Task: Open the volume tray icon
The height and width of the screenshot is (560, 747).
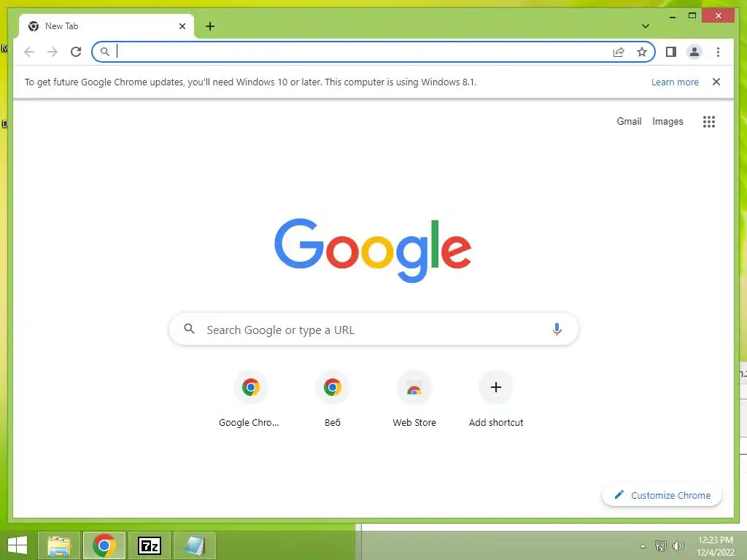Action: click(678, 546)
